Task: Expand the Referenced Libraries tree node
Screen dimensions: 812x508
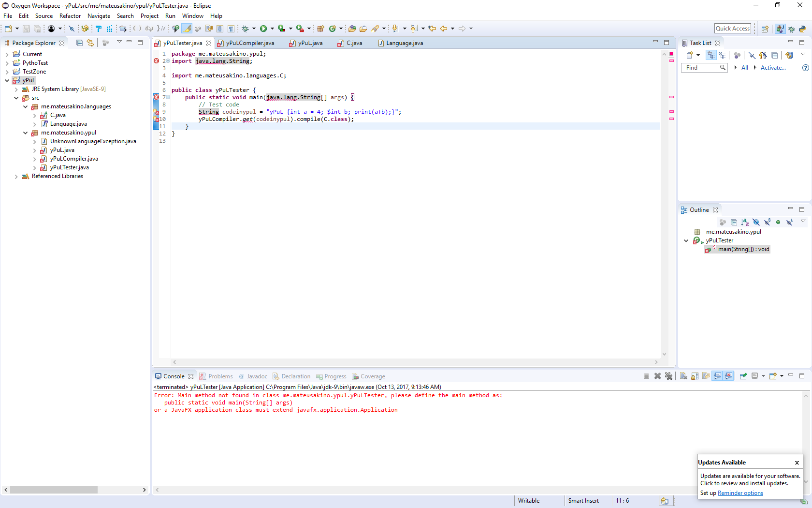Action: (x=16, y=177)
